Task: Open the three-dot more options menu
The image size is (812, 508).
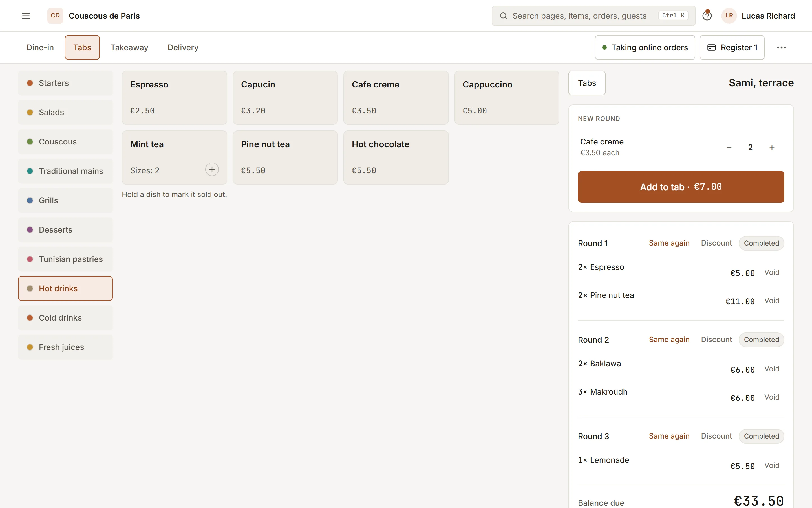Action: tap(782, 47)
